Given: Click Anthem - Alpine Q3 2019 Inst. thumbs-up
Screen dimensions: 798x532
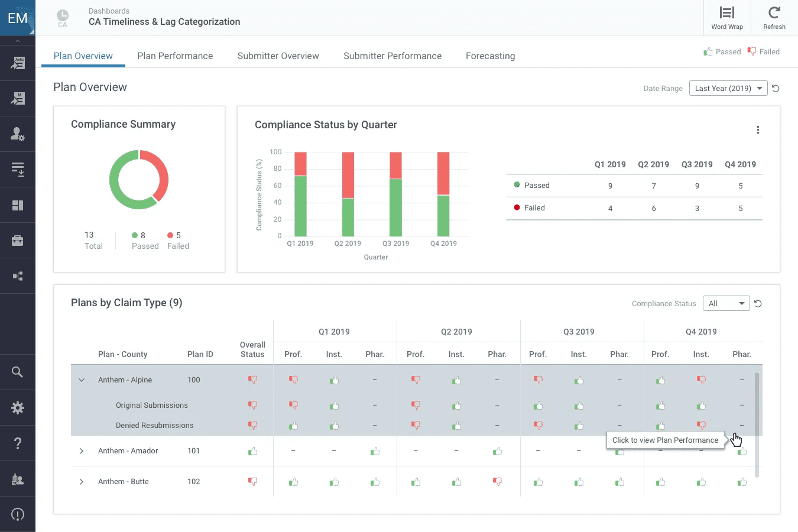Looking at the screenshot, I should tap(579, 380).
